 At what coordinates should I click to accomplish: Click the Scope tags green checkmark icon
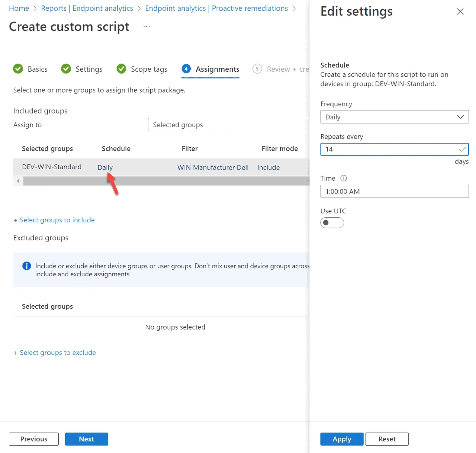121,69
